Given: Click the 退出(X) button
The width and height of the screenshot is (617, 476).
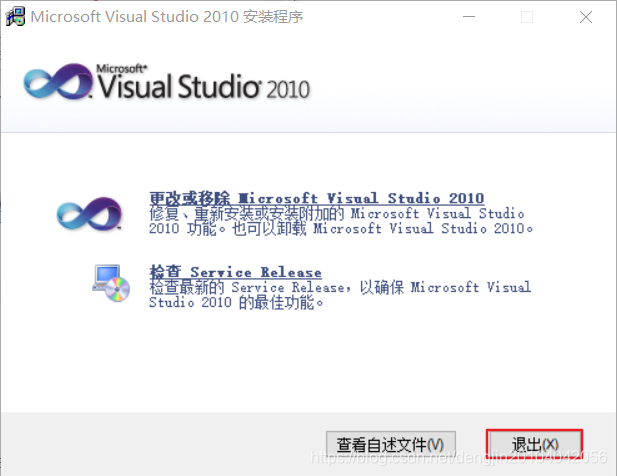Looking at the screenshot, I should (x=534, y=445).
